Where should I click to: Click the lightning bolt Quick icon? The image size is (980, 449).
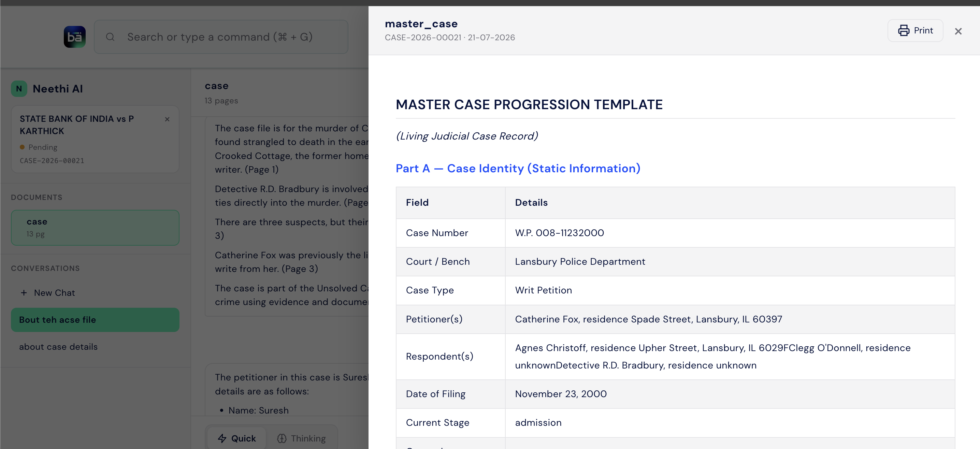point(222,438)
